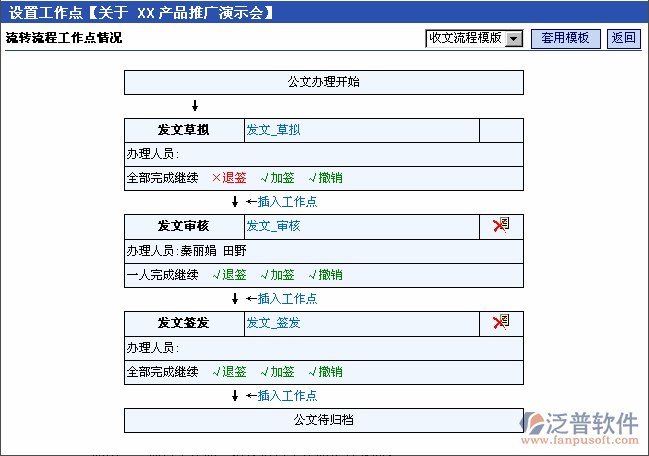This screenshot has width=649, height=456.
Task: Click the 发文审核 step name cell
Action: coord(184,226)
